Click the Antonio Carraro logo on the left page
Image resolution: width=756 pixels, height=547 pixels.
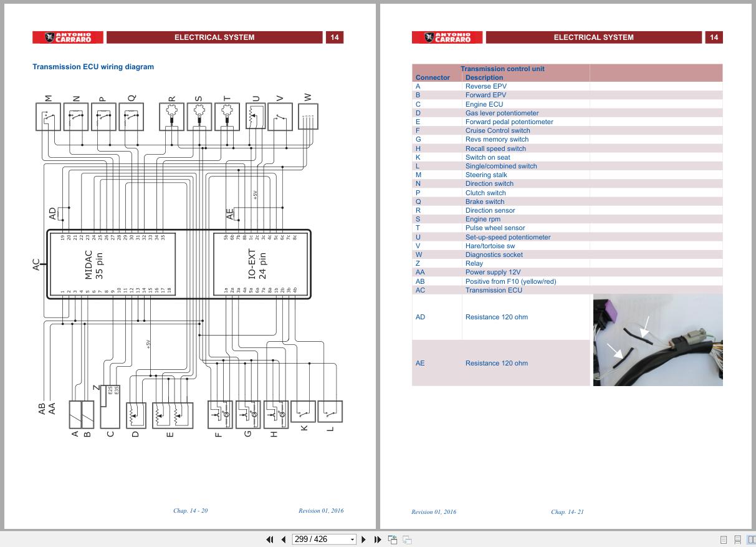(68, 37)
